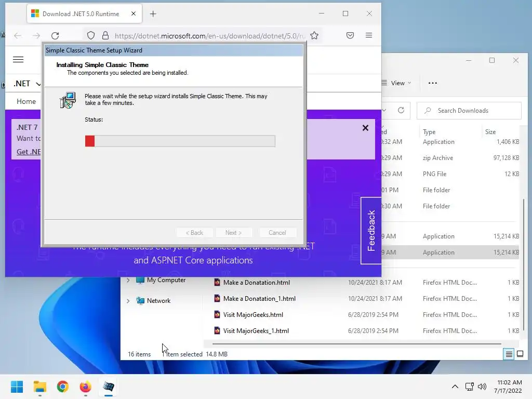Expand My Computer tree node
The height and width of the screenshot is (399, 532).
pos(128,280)
